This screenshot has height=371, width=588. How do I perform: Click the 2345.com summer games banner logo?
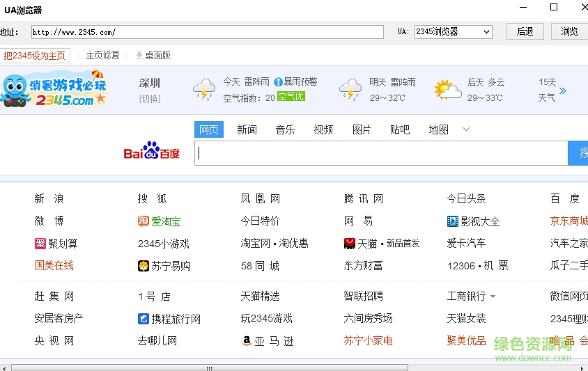[54, 89]
